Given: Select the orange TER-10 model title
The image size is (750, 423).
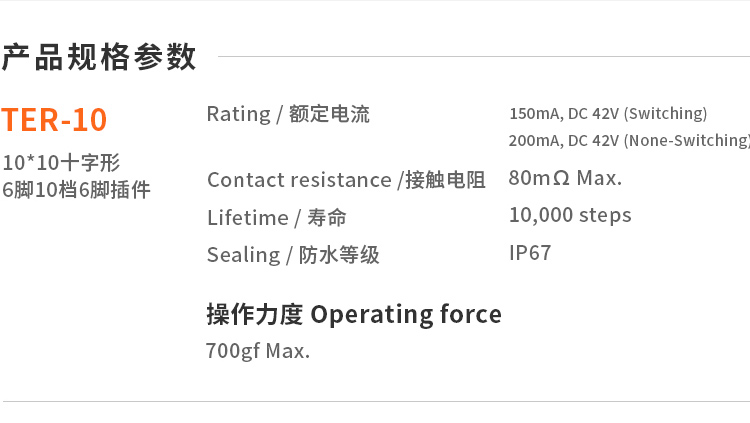Looking at the screenshot, I should pos(54,120).
